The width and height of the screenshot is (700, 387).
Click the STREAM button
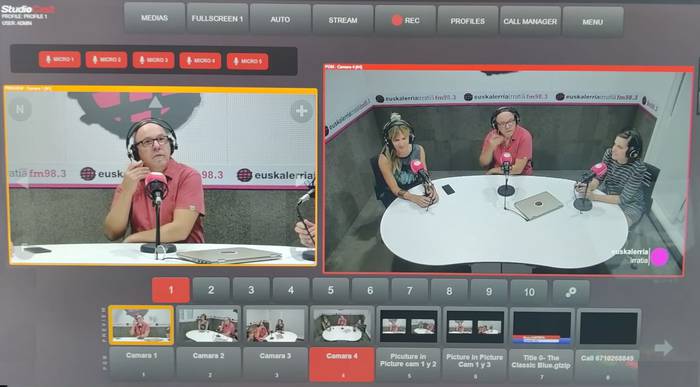click(343, 20)
